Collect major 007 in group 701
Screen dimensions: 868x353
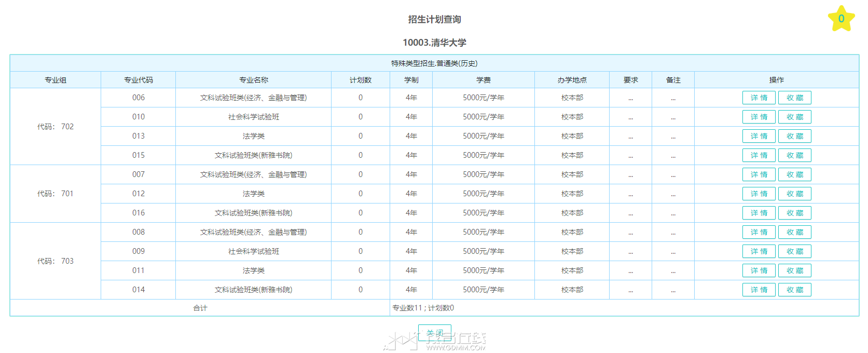[795, 174]
